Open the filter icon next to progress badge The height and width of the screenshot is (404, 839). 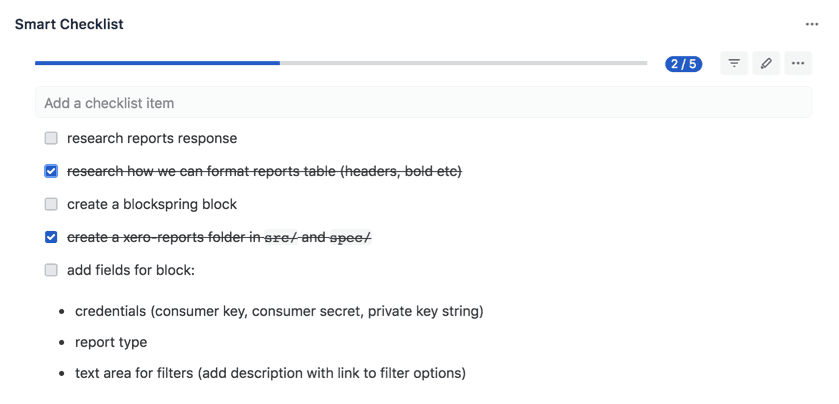tap(734, 64)
